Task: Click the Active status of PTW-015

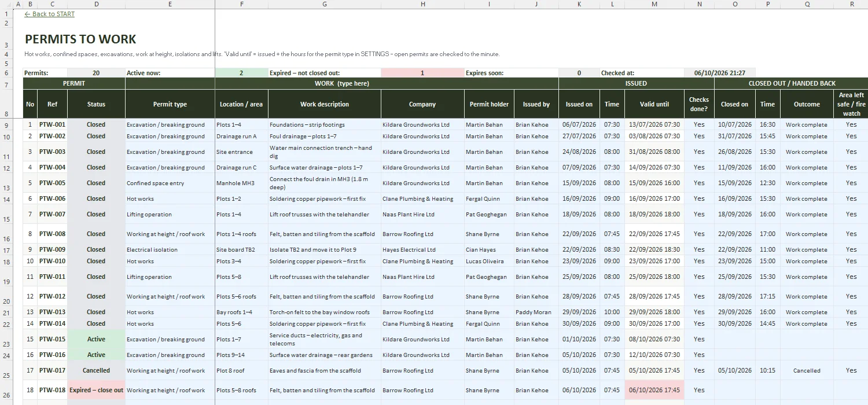Action: [96, 339]
